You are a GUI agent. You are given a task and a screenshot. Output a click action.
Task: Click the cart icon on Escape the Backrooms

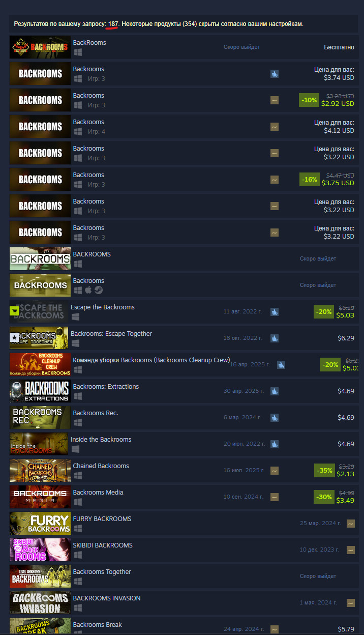[14, 311]
